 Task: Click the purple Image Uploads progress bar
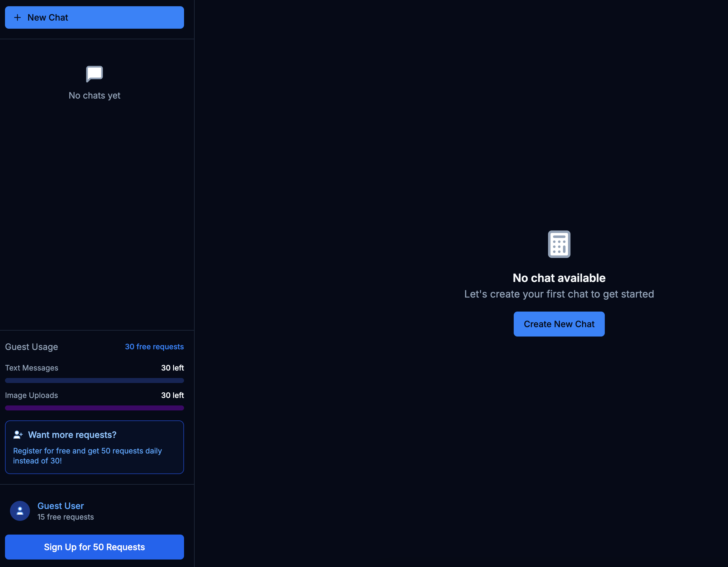(x=94, y=408)
